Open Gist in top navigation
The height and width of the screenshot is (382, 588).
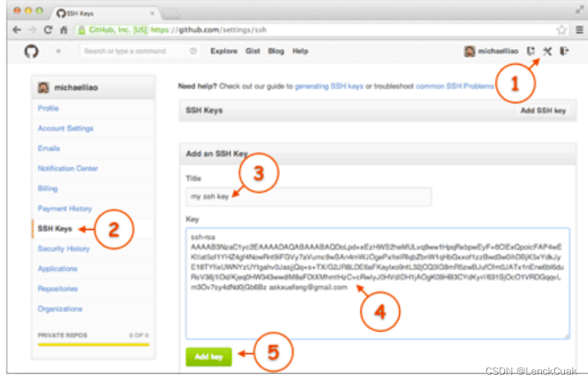[253, 51]
